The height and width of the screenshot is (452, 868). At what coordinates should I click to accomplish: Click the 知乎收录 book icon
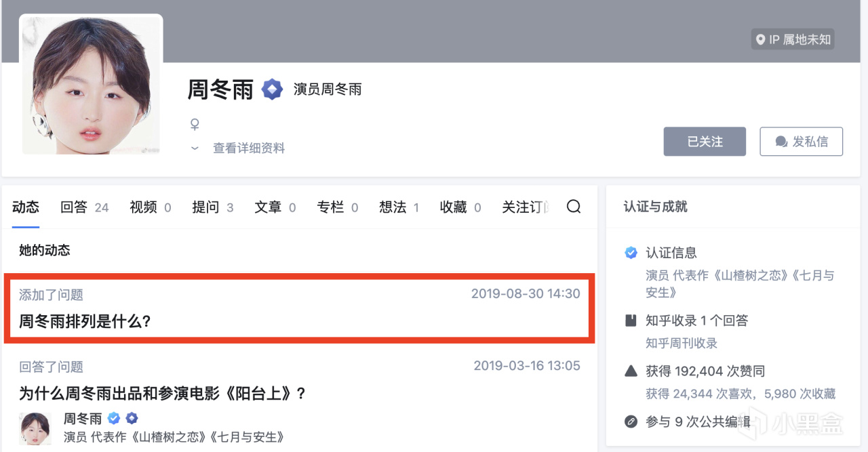click(x=631, y=321)
